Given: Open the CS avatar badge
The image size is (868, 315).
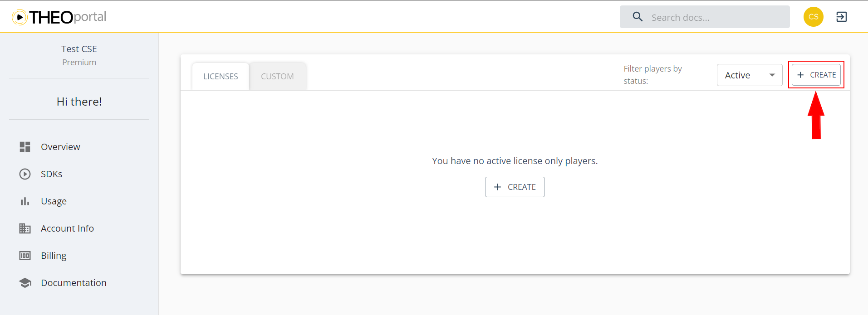Looking at the screenshot, I should pyautogui.click(x=813, y=17).
